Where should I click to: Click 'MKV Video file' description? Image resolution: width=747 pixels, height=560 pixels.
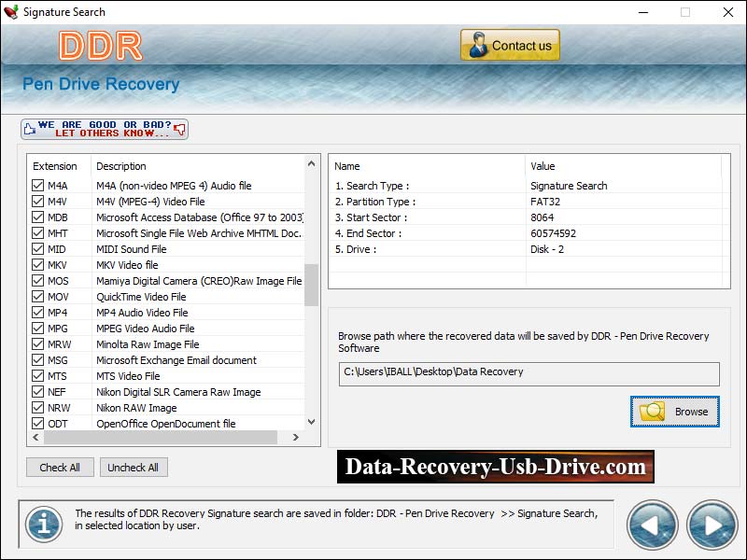pos(127,265)
